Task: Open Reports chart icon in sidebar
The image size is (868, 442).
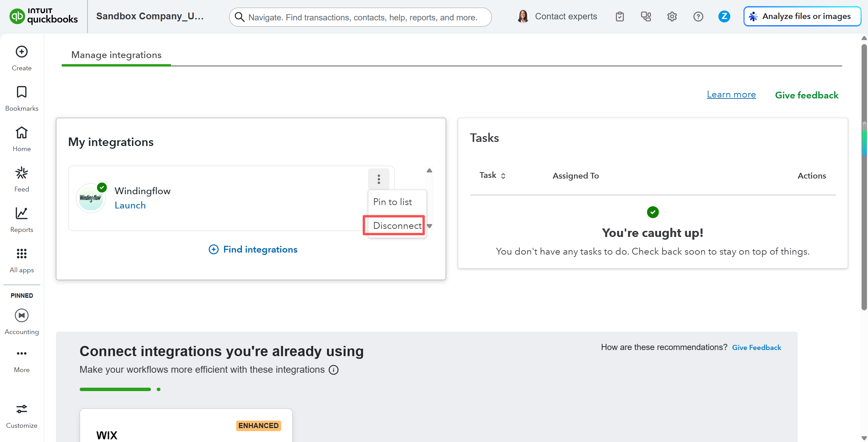Action: (22, 214)
